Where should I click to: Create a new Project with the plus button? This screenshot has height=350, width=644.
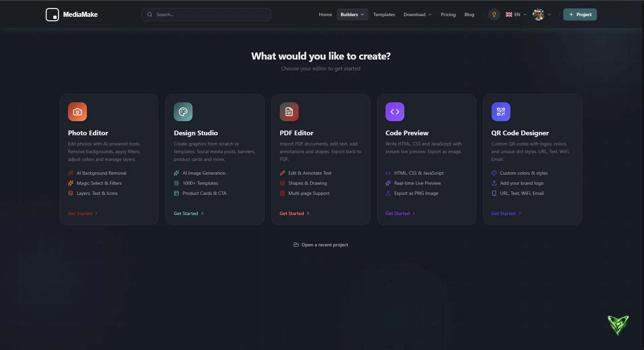click(x=580, y=14)
